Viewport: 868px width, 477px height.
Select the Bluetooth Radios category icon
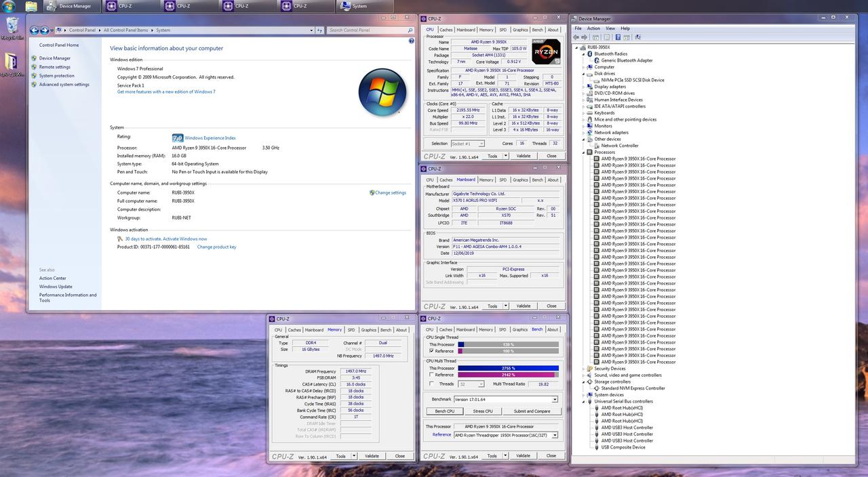[x=590, y=54]
